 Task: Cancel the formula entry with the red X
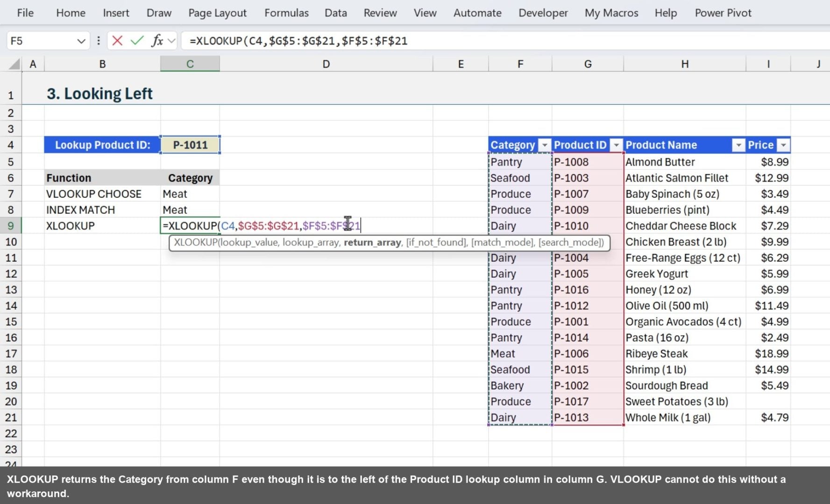pos(117,41)
